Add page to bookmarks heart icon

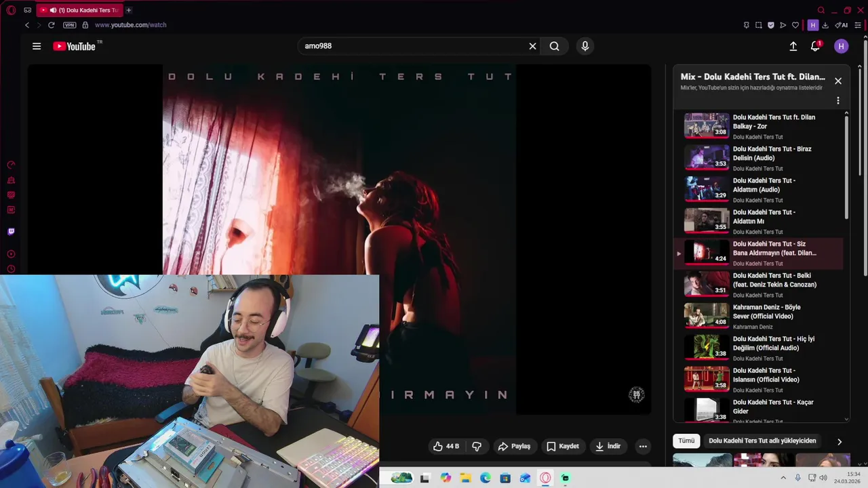[795, 25]
